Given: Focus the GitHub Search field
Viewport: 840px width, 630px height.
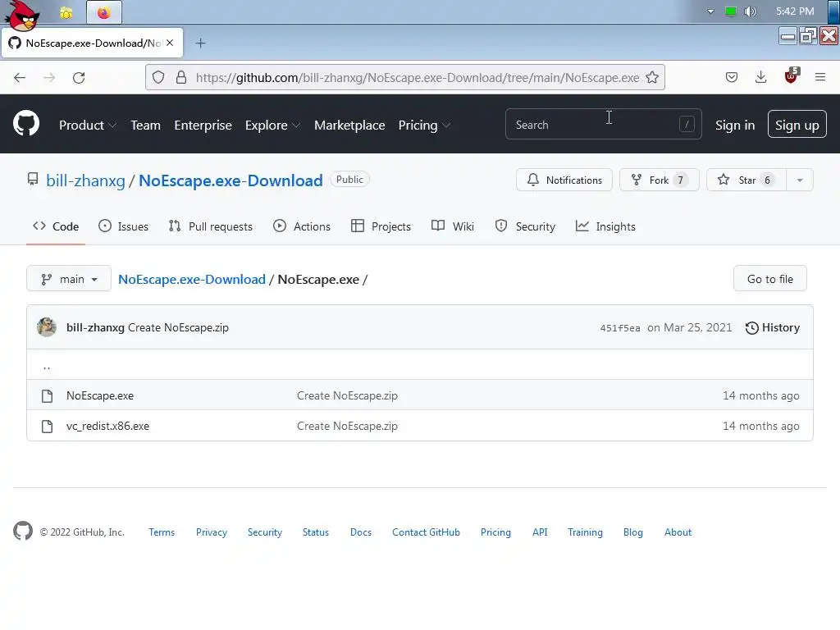Looking at the screenshot, I should (603, 125).
